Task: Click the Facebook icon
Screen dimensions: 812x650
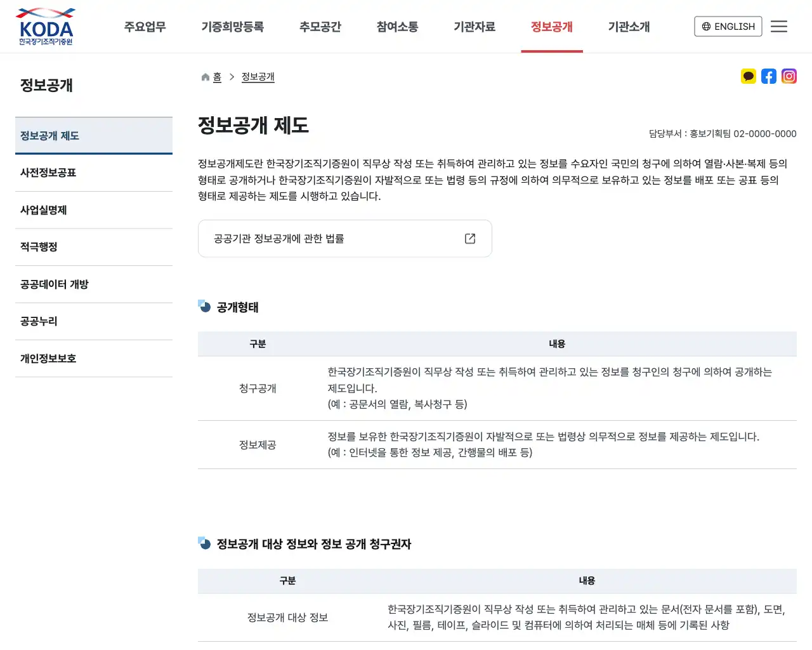Action: [769, 76]
